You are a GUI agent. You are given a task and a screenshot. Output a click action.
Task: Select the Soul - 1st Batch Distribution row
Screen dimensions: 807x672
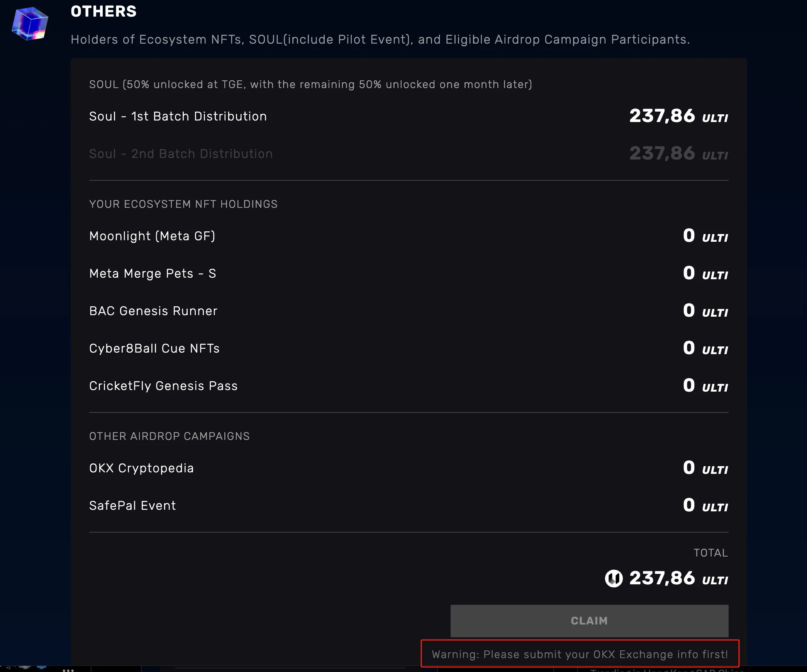coord(409,116)
